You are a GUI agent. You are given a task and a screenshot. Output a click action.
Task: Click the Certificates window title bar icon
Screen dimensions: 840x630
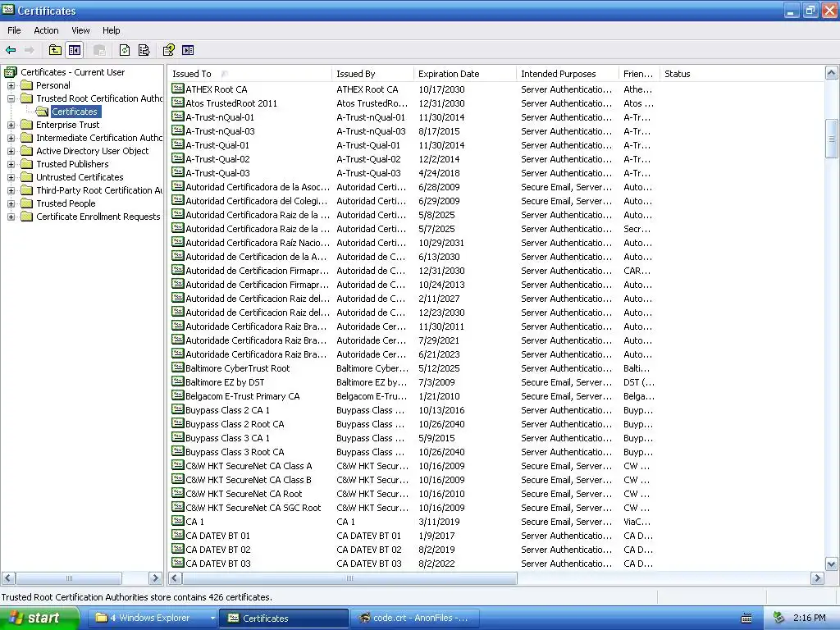(x=8, y=10)
